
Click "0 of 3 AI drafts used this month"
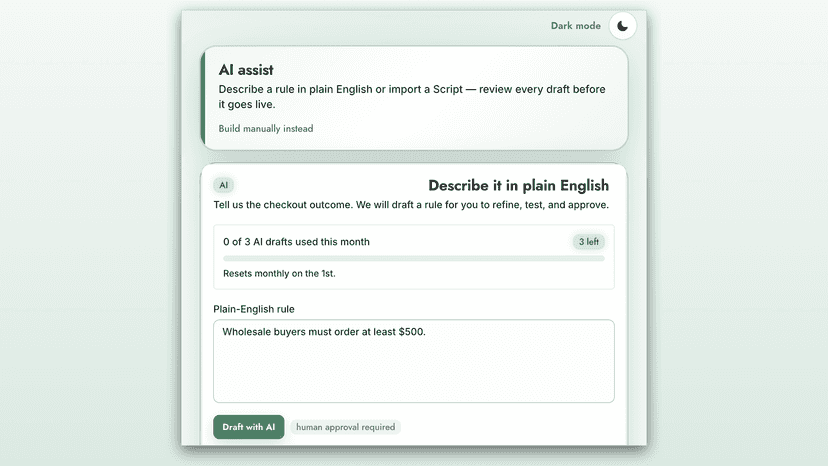(296, 241)
